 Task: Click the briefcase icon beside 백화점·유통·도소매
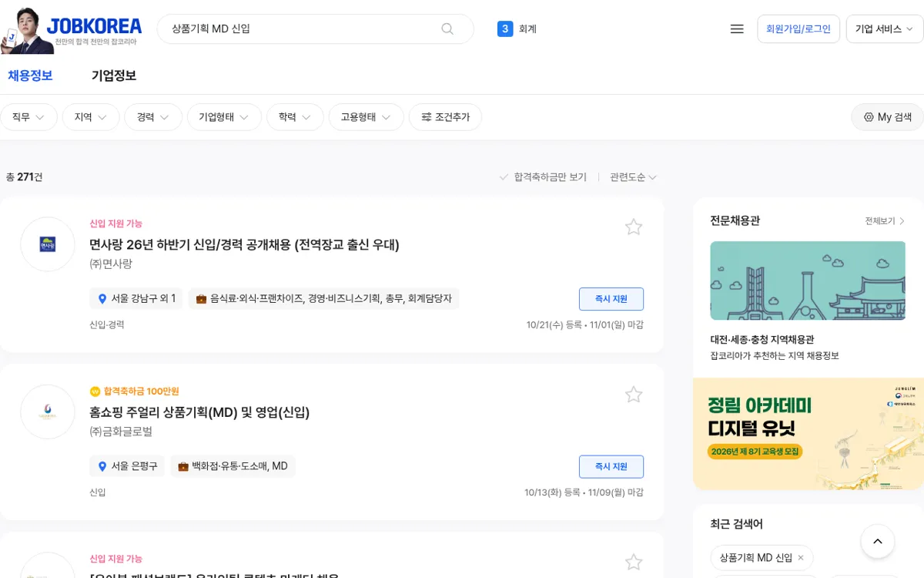pos(183,466)
